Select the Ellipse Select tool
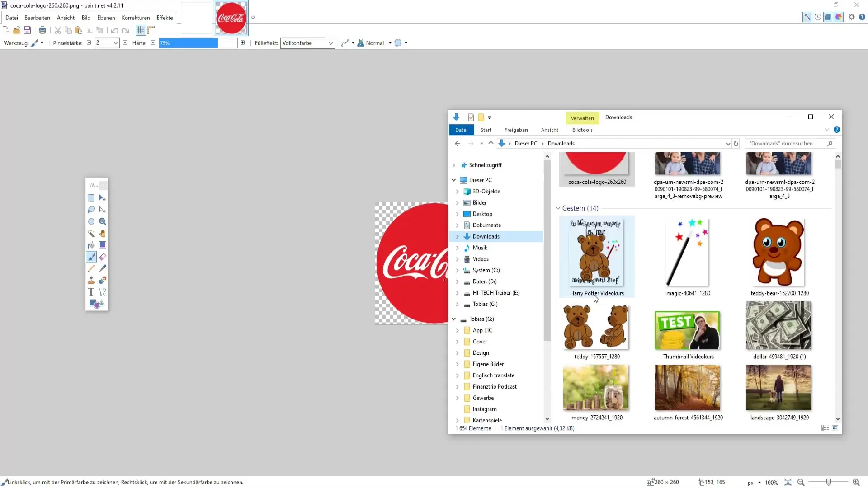Viewport: 868px width, 488px height. tap(91, 221)
